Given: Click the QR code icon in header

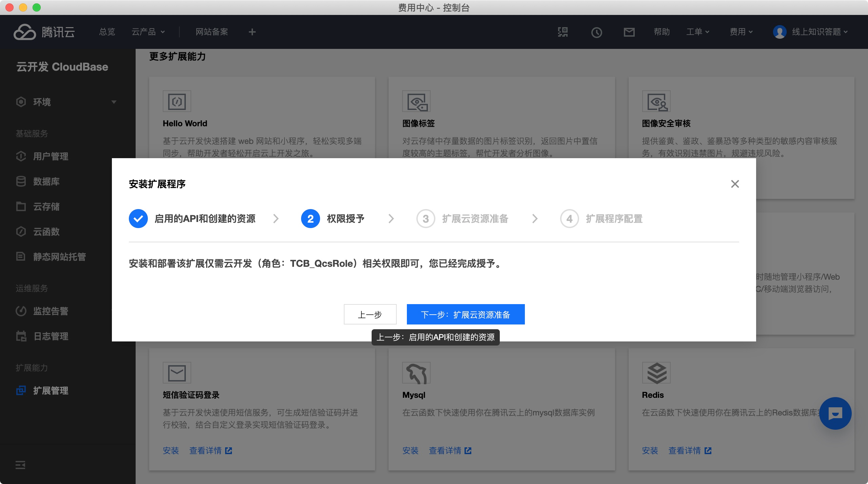Looking at the screenshot, I should (563, 32).
